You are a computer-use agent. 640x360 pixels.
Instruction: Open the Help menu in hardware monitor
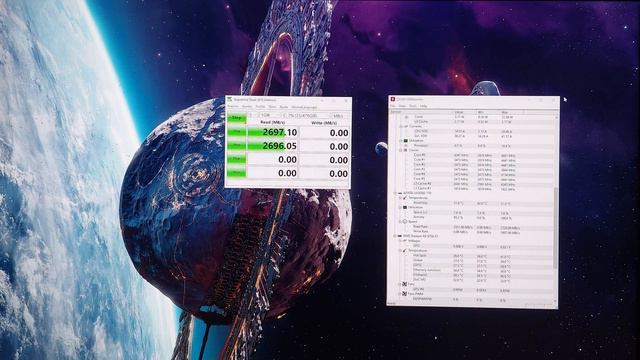tap(424, 106)
